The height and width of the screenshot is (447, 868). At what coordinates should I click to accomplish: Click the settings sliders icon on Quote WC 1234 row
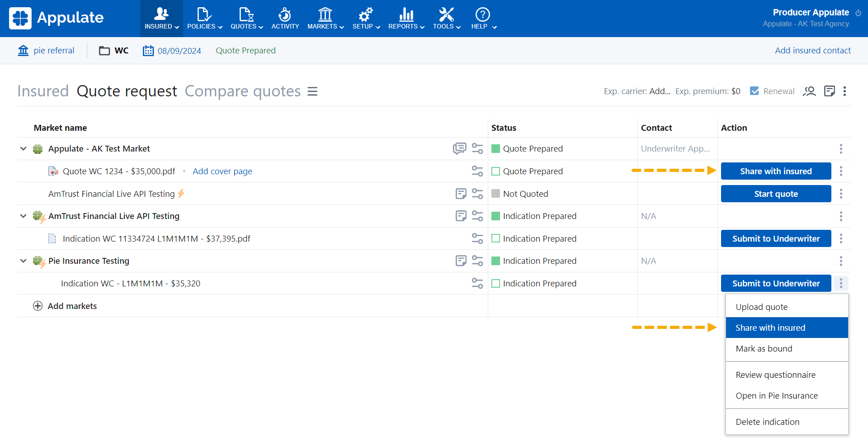click(477, 171)
